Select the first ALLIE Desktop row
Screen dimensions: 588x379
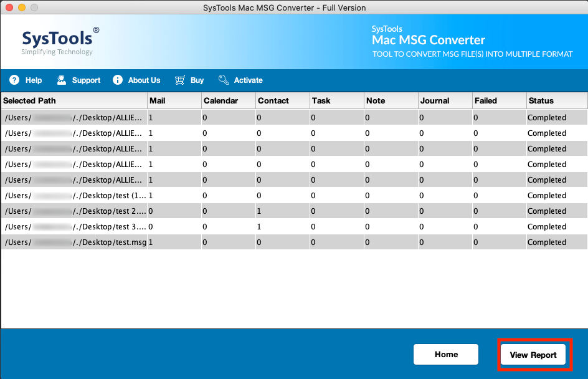coord(75,117)
